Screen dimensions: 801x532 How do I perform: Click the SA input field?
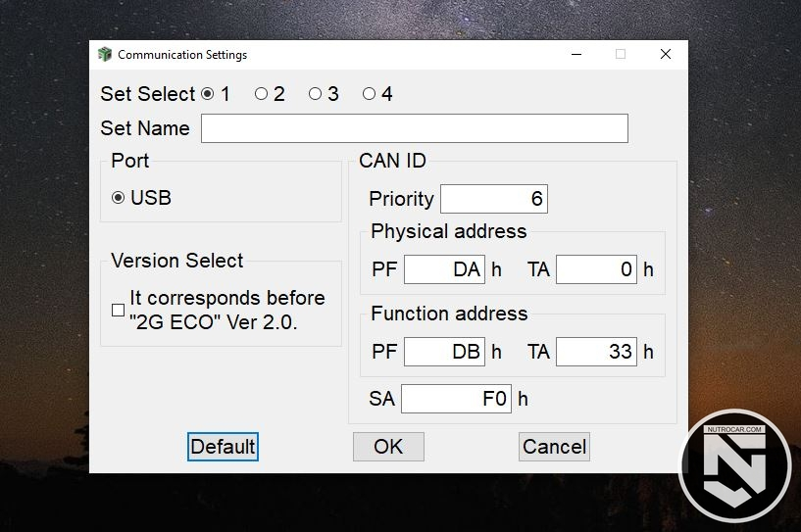click(456, 399)
